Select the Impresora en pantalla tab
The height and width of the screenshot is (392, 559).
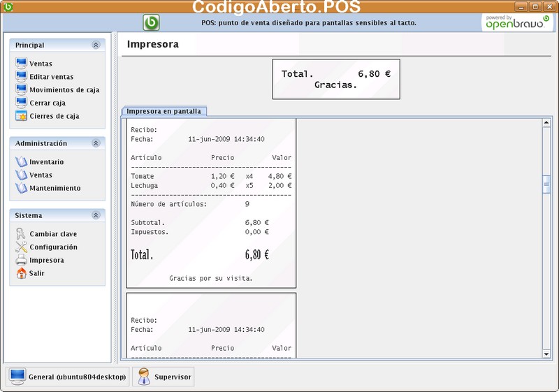164,111
